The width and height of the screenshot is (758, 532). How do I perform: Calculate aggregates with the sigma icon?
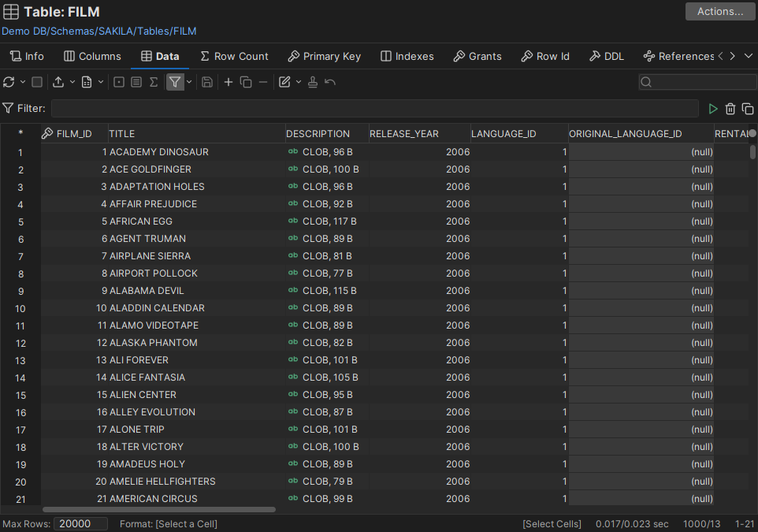153,81
